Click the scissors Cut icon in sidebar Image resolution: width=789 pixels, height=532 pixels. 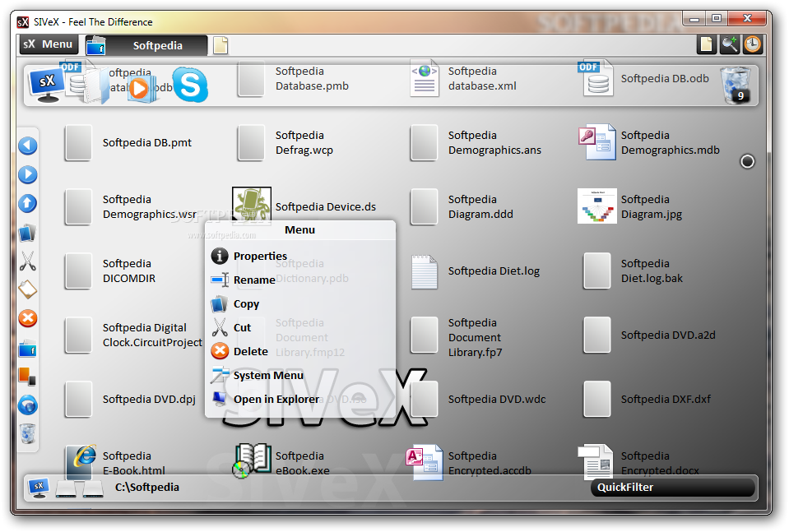(28, 261)
